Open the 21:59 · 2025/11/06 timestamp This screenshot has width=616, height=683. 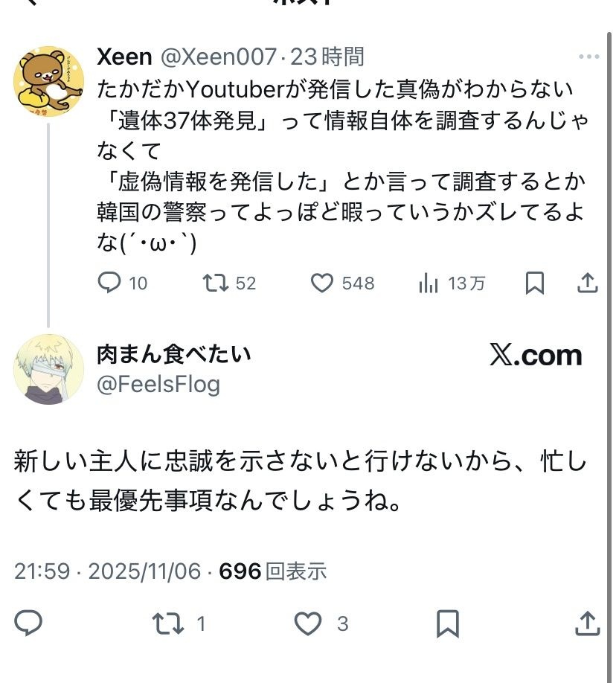[x=108, y=571]
